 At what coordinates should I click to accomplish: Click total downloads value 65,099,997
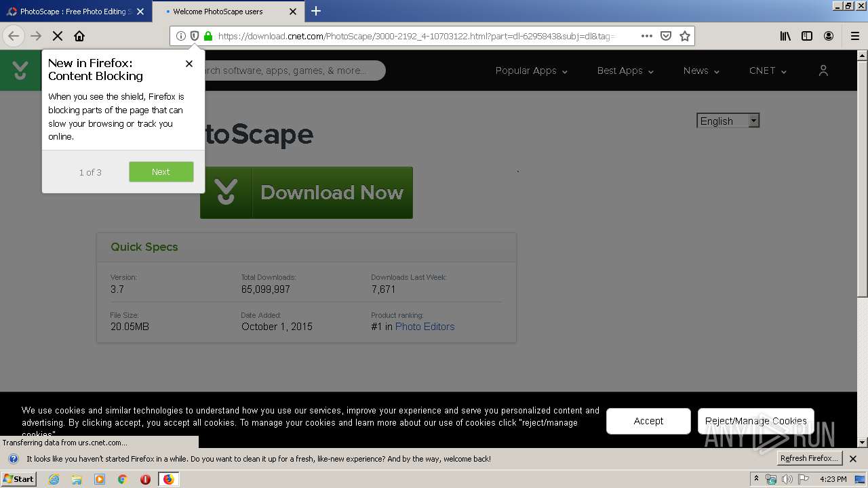click(266, 289)
